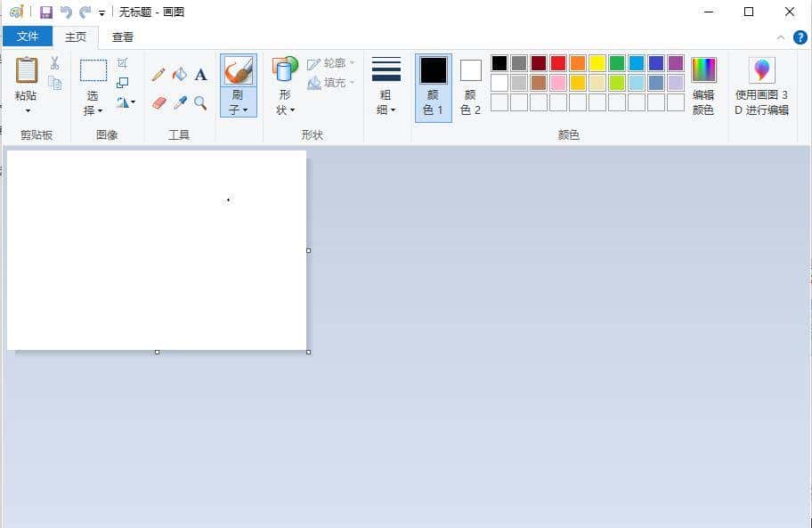Open 编辑颜色 edit colors dialog
The width and height of the screenshot is (812, 528).
coord(703,86)
